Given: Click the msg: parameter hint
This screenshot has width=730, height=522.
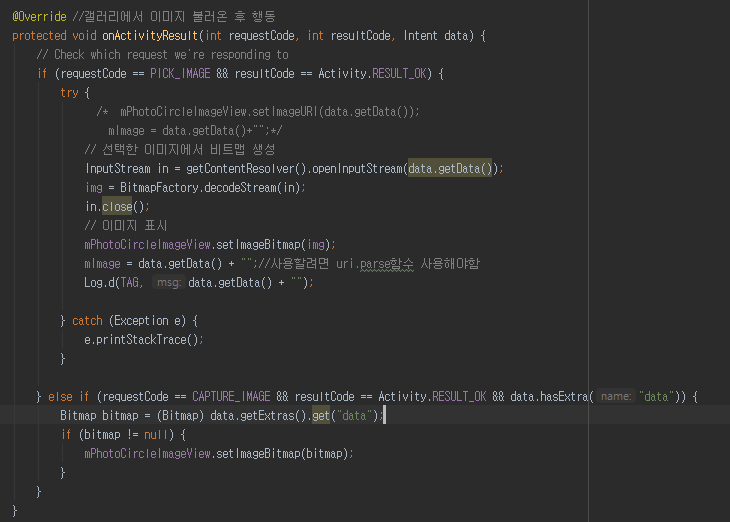Looking at the screenshot, I should (x=169, y=283).
